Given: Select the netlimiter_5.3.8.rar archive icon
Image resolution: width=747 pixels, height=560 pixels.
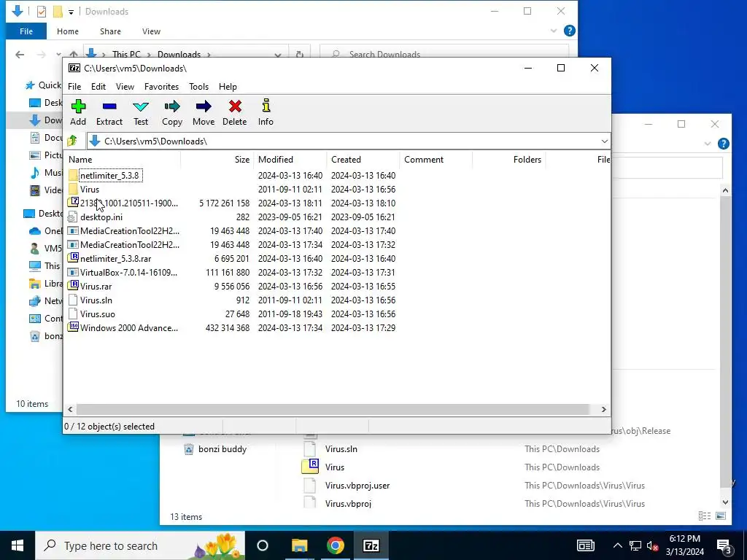Looking at the screenshot, I should pos(73,258).
